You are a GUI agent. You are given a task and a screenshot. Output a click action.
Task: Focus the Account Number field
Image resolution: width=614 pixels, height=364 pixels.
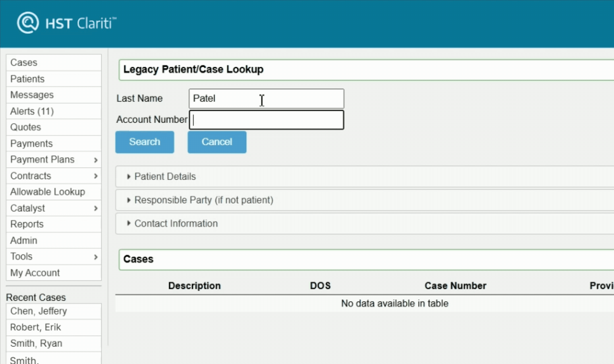[266, 120]
